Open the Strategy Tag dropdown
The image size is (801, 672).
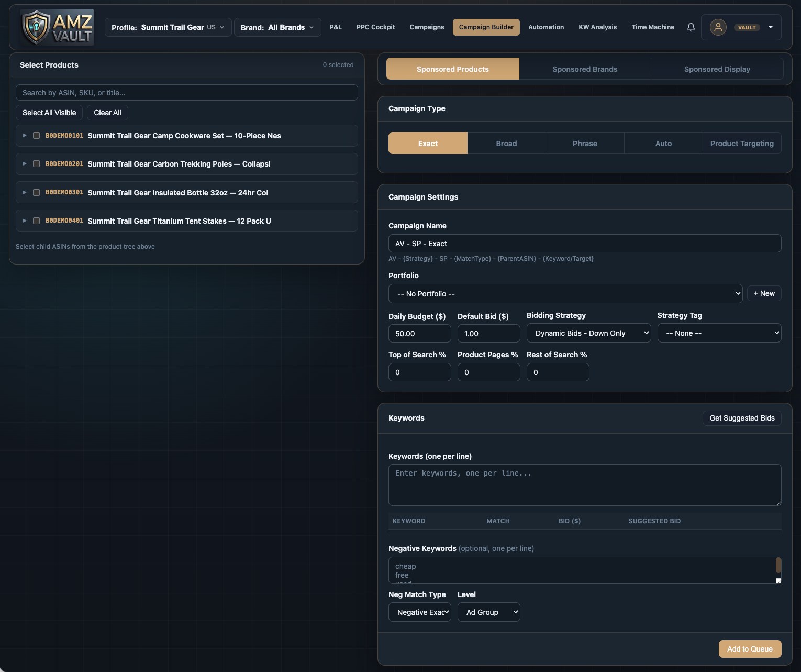pyautogui.click(x=719, y=333)
